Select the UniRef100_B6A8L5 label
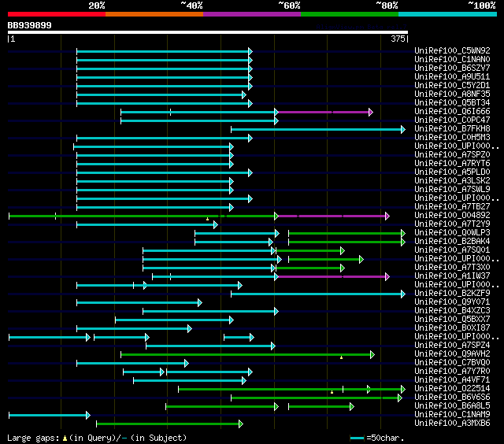The image size is (504, 444). point(452,406)
